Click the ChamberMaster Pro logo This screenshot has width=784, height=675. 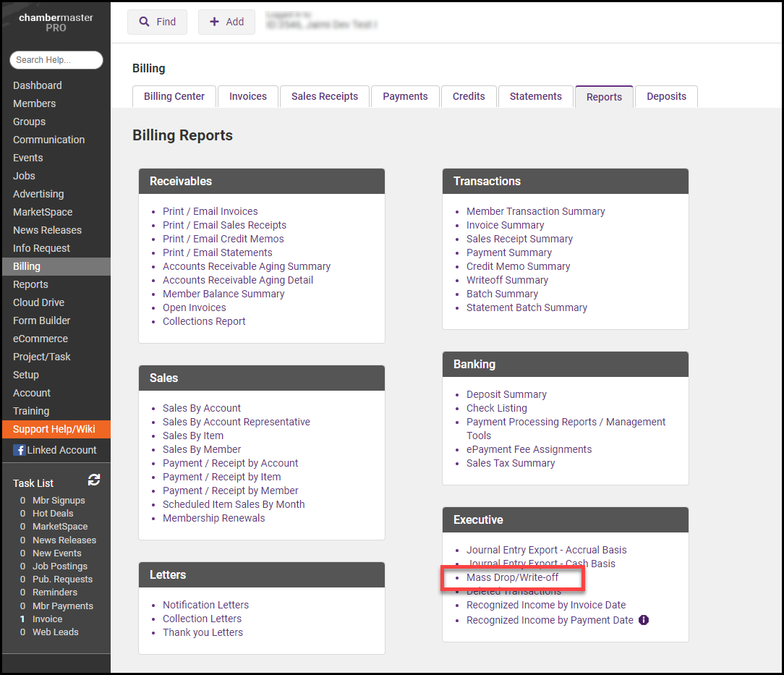tap(56, 22)
